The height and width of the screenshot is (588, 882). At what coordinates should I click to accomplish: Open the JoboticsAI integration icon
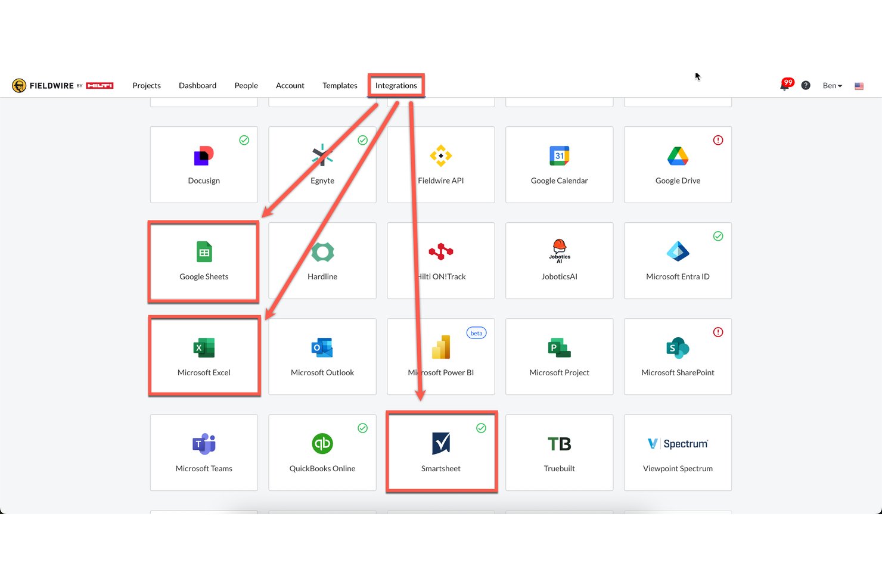[560, 251]
